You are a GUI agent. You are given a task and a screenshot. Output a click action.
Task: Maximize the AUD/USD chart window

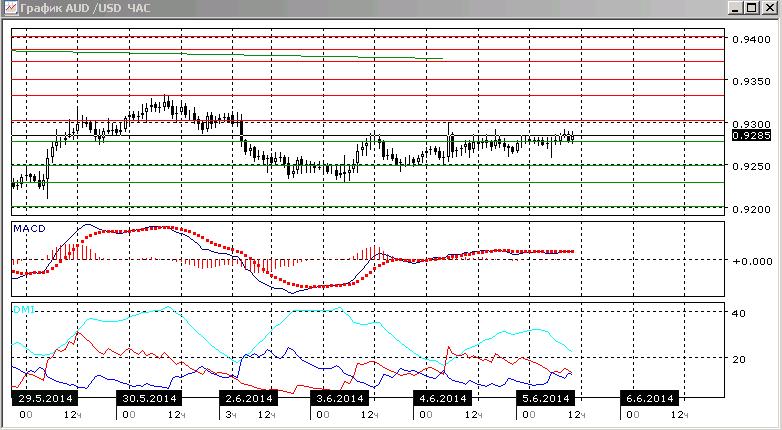tap(752, 8)
